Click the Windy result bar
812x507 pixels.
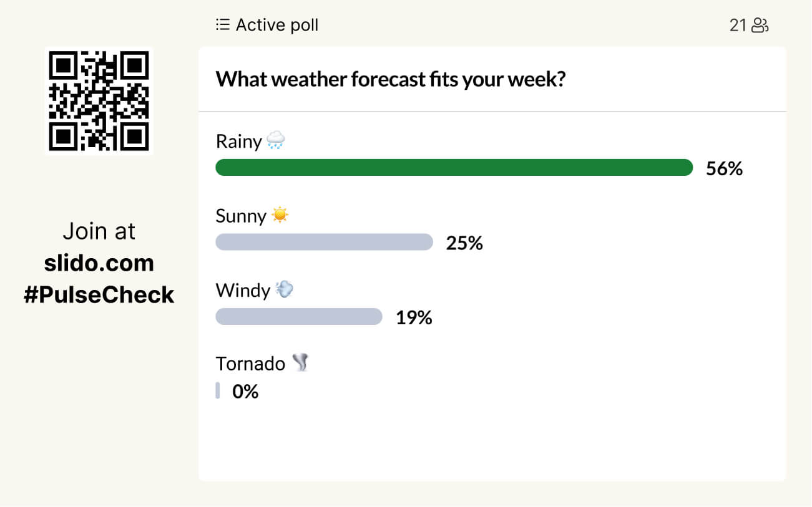coord(298,317)
